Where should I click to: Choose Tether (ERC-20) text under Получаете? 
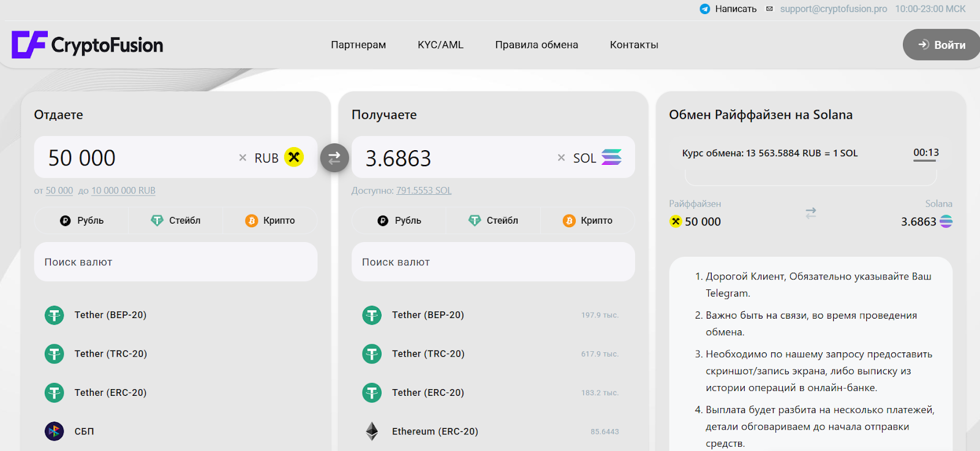[x=428, y=393]
